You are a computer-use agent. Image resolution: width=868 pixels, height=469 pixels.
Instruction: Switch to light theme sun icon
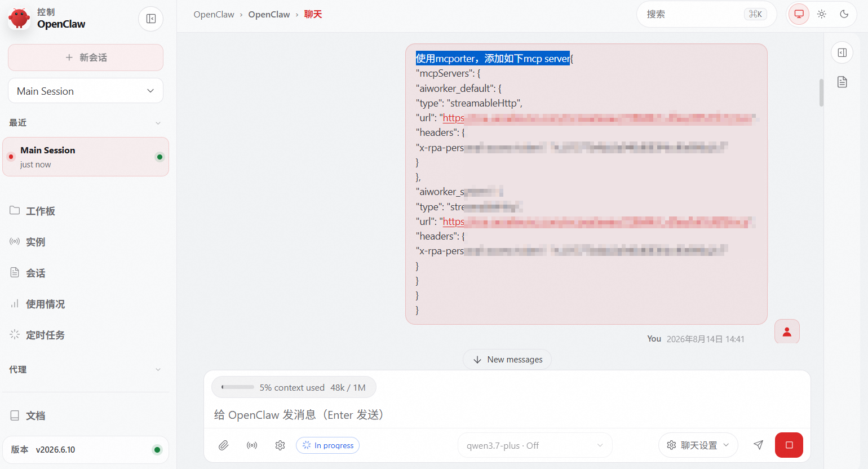[x=821, y=14]
